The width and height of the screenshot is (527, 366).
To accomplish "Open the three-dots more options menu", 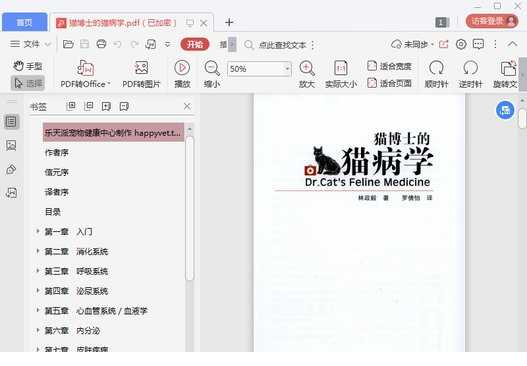I will point(495,44).
